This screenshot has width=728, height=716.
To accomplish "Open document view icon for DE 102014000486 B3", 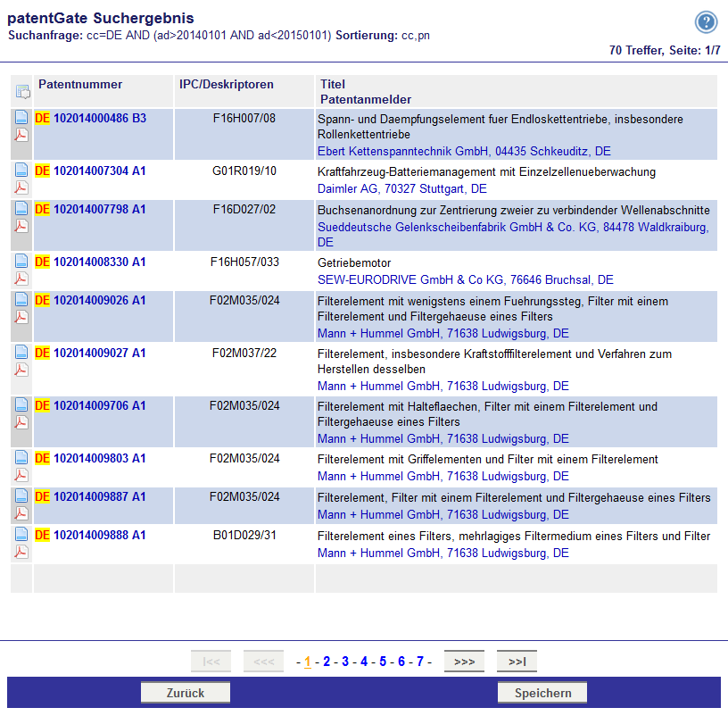I will point(21,117).
